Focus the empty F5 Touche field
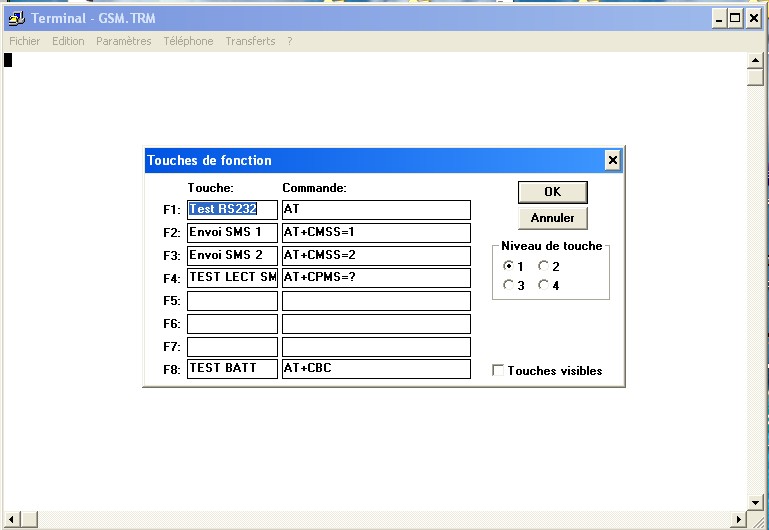 pyautogui.click(x=232, y=301)
